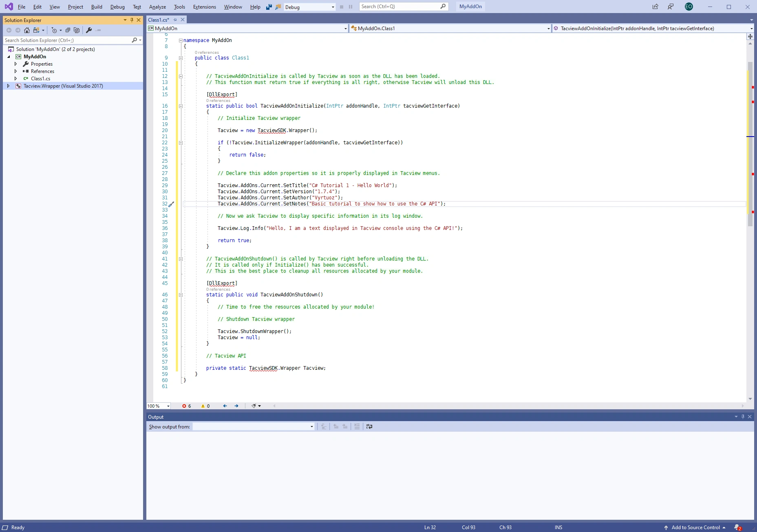Image resolution: width=757 pixels, height=532 pixels.
Task: Select the Class1.cs editor tab
Action: (159, 20)
